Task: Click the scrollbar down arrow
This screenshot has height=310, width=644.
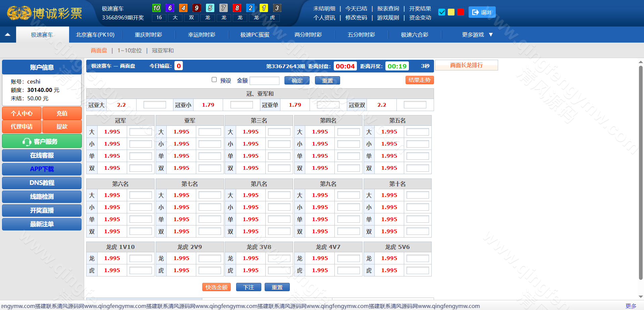Action: (641, 297)
